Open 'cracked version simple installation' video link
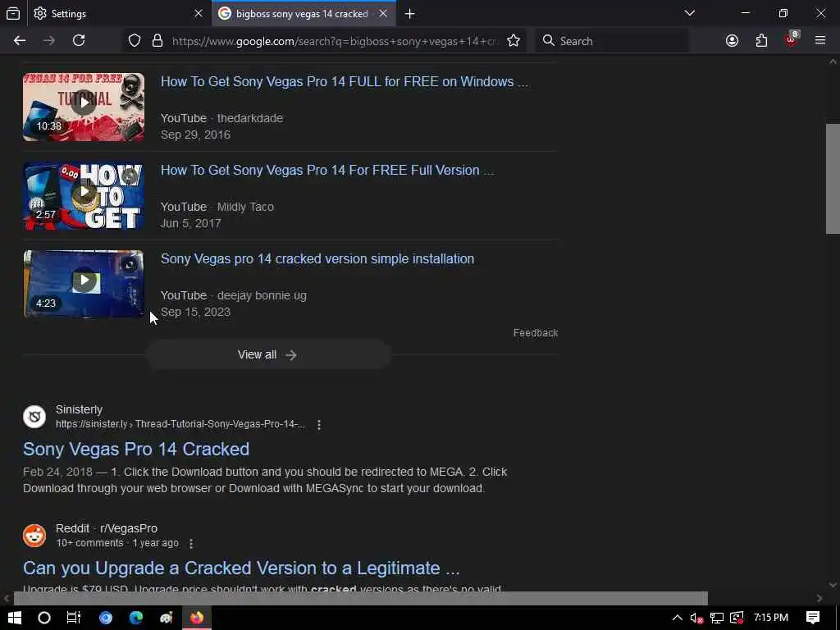 [x=317, y=258]
